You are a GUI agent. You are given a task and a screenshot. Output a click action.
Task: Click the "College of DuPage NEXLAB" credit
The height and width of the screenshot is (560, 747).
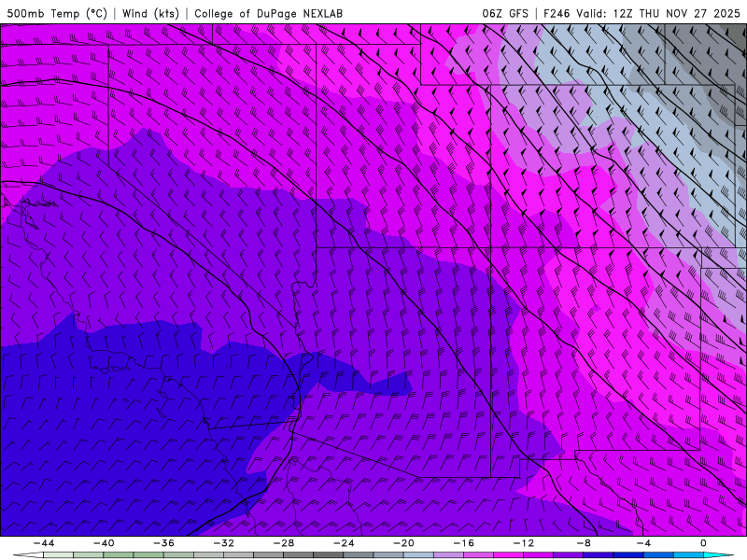click(x=268, y=14)
